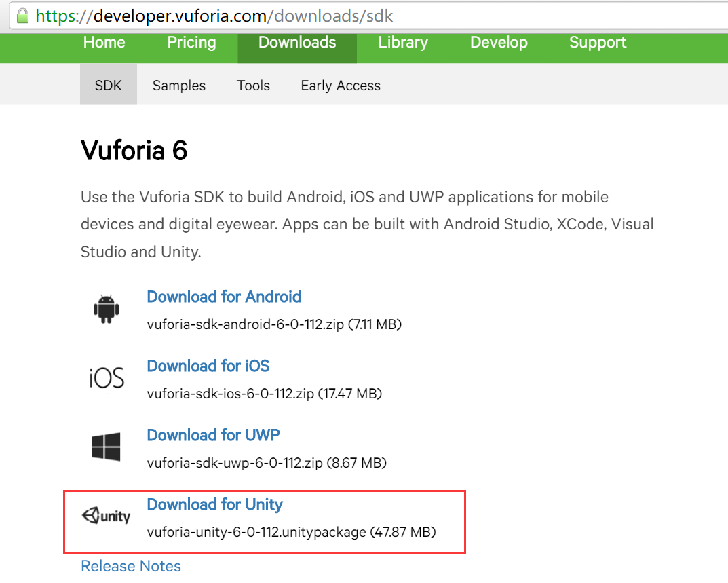Screen dimensions: 728x583
Task: Switch to the Samples tab
Action: tap(178, 86)
